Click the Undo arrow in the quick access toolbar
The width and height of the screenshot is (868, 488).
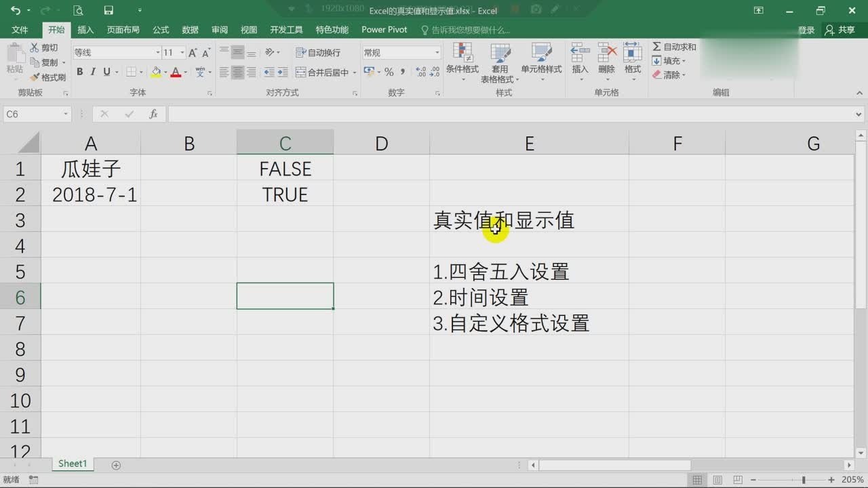pos(15,10)
